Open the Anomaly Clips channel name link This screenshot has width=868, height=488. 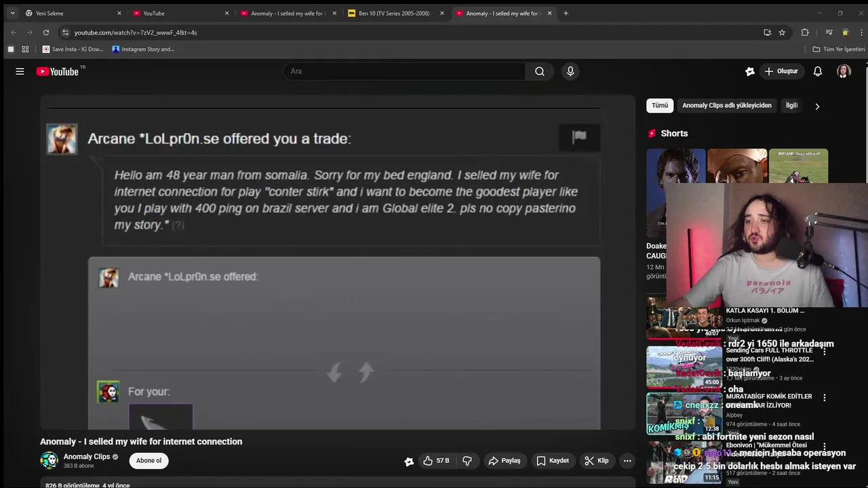pyautogui.click(x=87, y=457)
